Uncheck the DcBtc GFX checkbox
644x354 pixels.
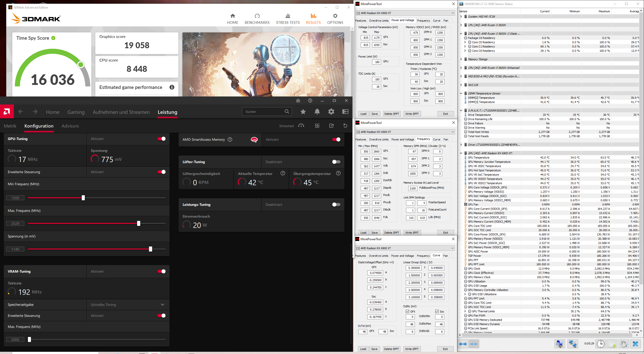pos(407,311)
